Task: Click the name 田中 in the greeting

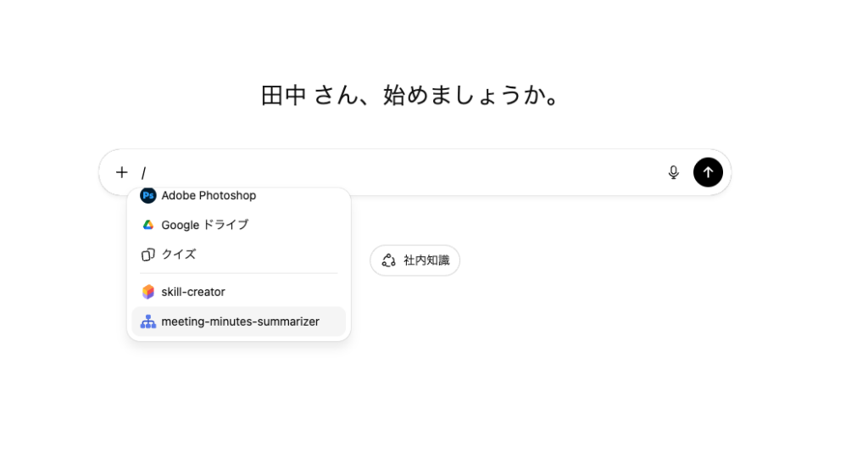Action: click(x=283, y=95)
